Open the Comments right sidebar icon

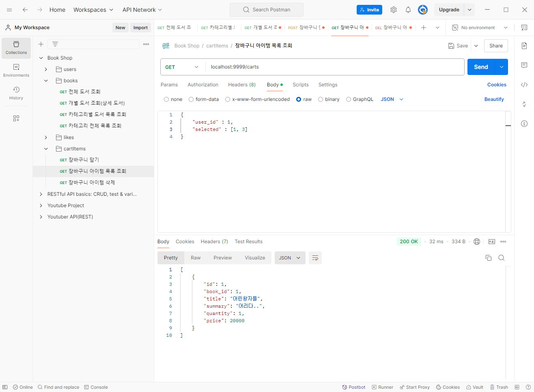click(x=524, y=65)
